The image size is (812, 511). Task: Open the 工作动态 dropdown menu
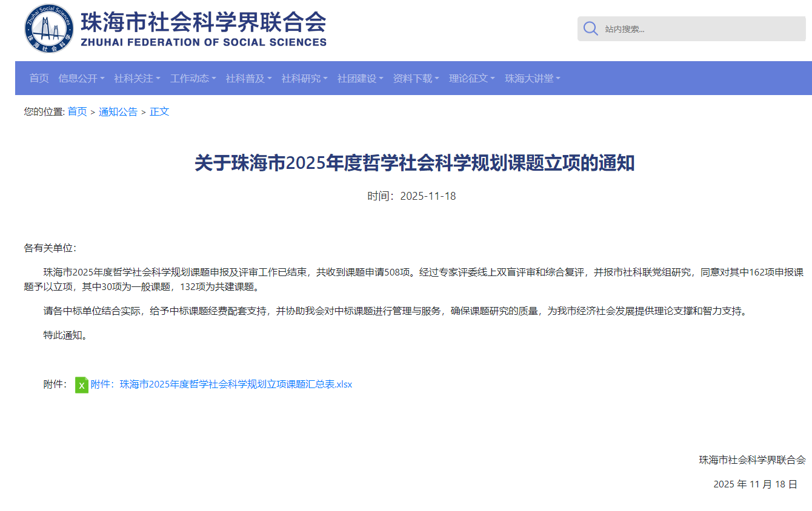click(x=193, y=78)
